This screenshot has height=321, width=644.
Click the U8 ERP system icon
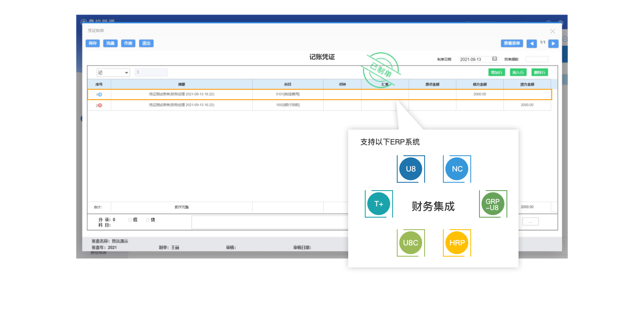pos(410,169)
